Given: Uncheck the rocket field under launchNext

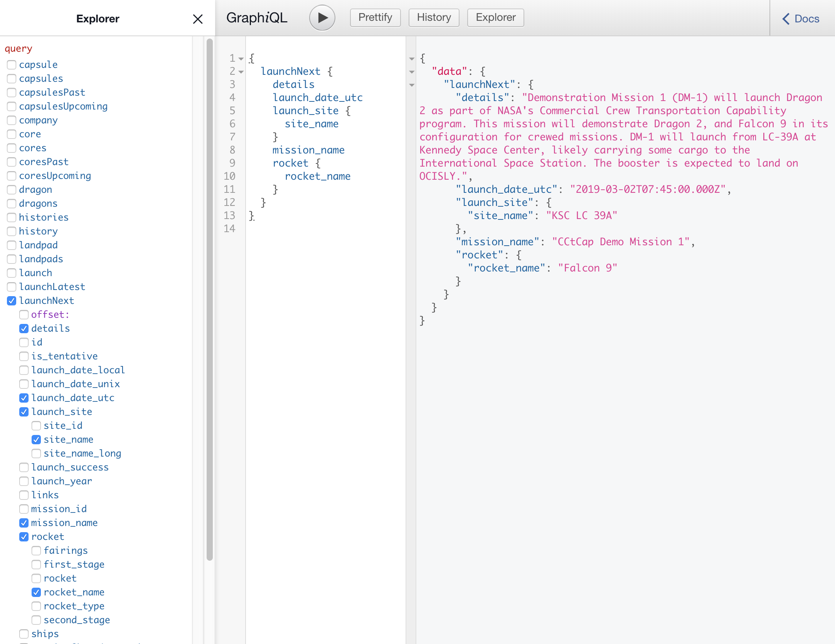Looking at the screenshot, I should (x=24, y=537).
